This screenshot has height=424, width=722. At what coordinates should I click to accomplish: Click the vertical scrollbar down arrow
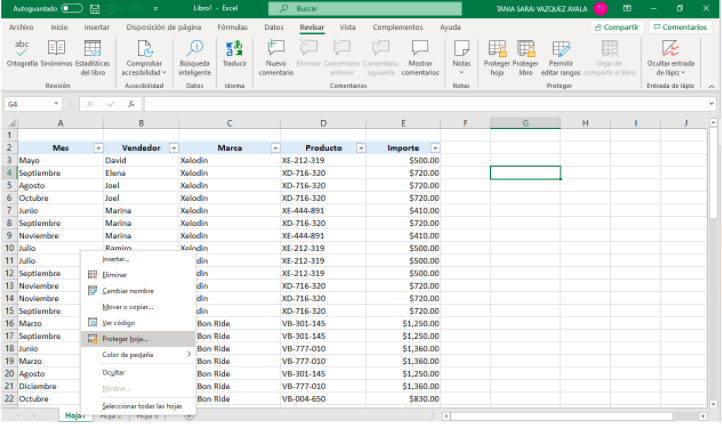713,404
